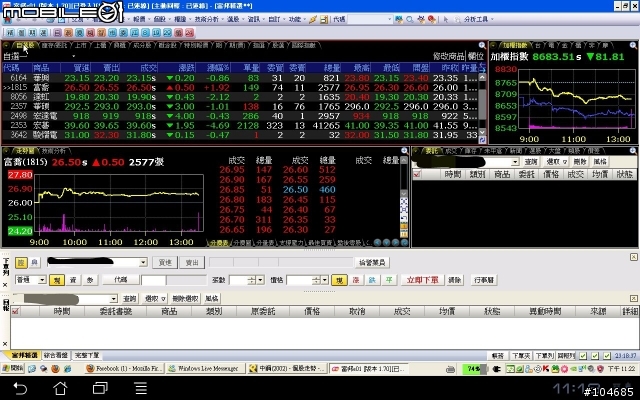Open the 技術分析 menu

click(206, 19)
